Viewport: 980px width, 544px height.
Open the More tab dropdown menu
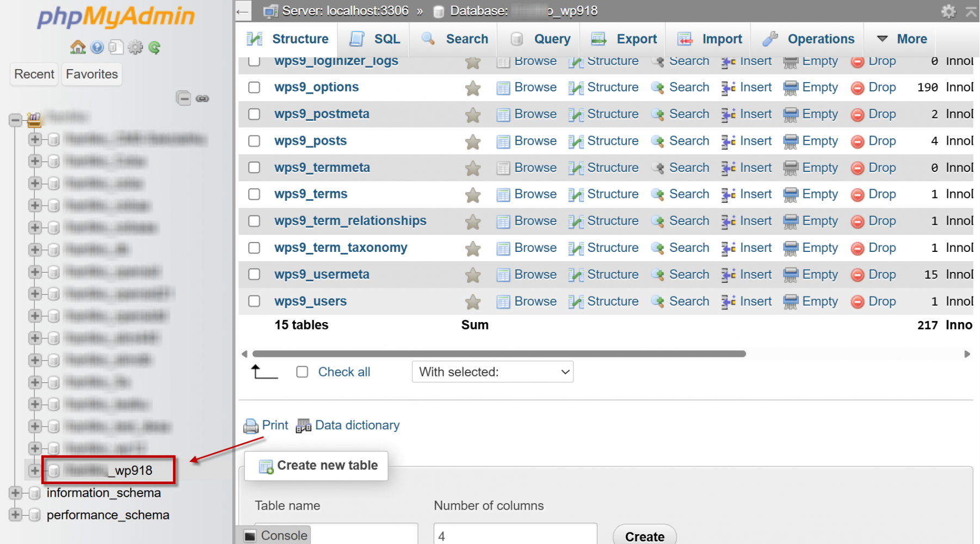coord(902,39)
